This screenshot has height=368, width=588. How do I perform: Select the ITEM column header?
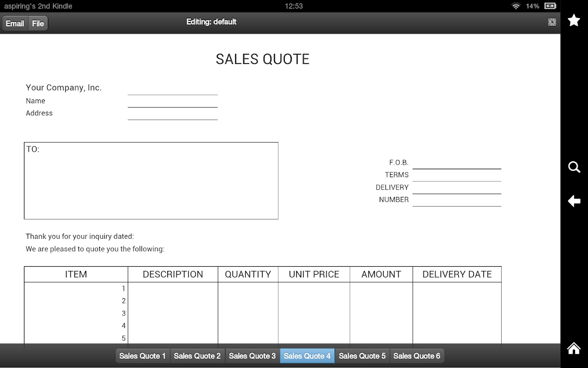point(76,274)
